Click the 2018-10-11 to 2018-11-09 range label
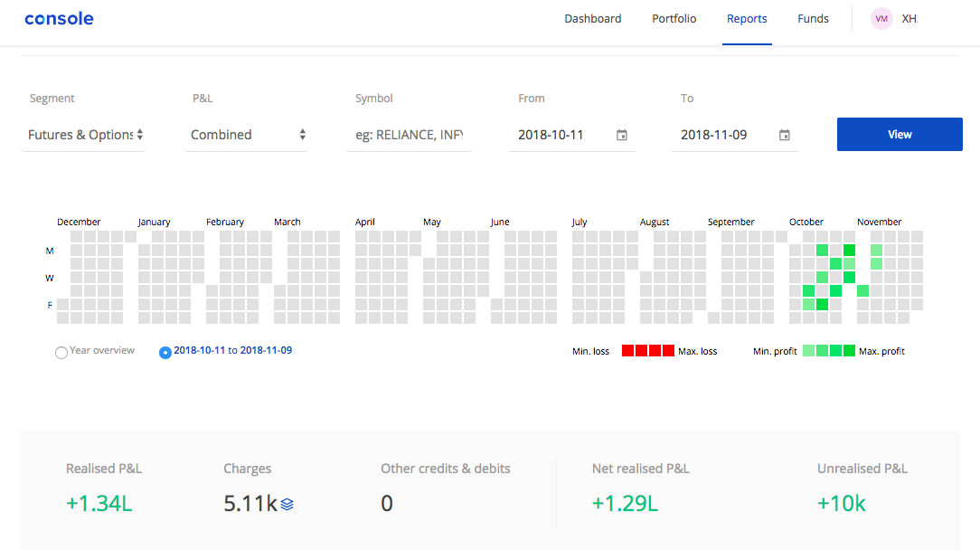The image size is (980, 550). [232, 350]
